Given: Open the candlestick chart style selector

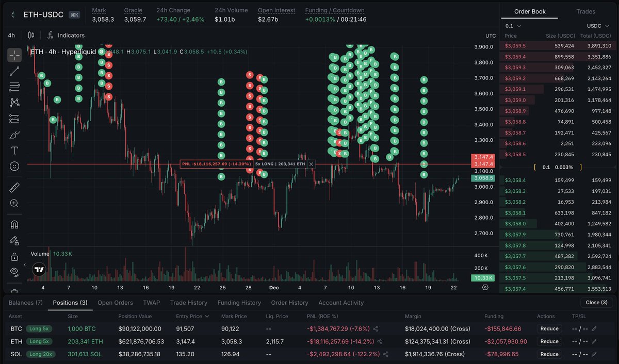Looking at the screenshot, I should 31,36.
